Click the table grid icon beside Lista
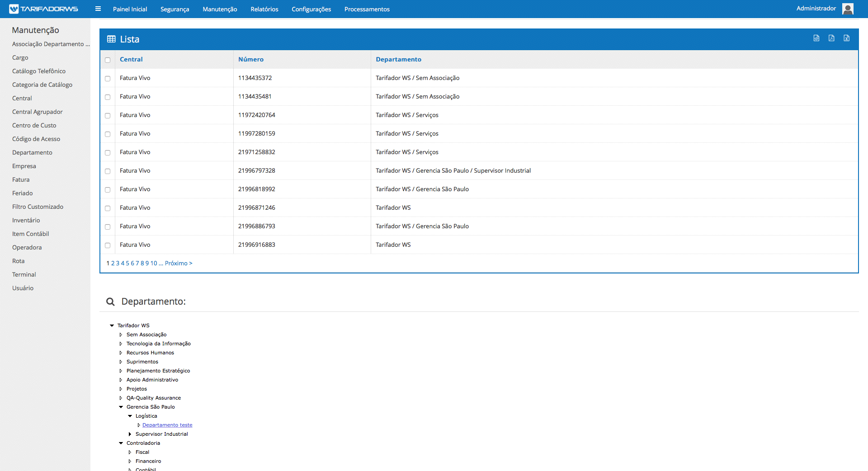This screenshot has width=868, height=471. (x=111, y=39)
